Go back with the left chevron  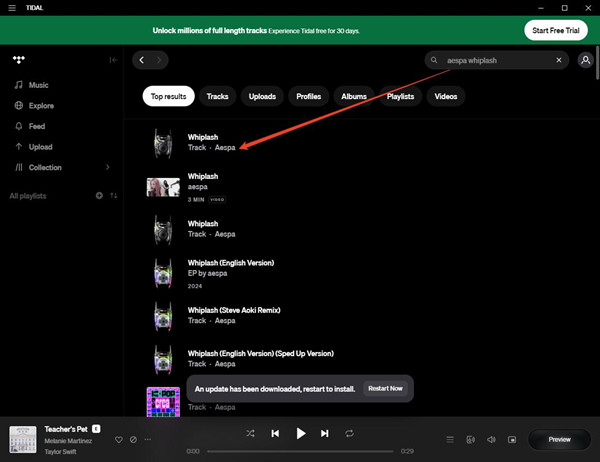(142, 60)
